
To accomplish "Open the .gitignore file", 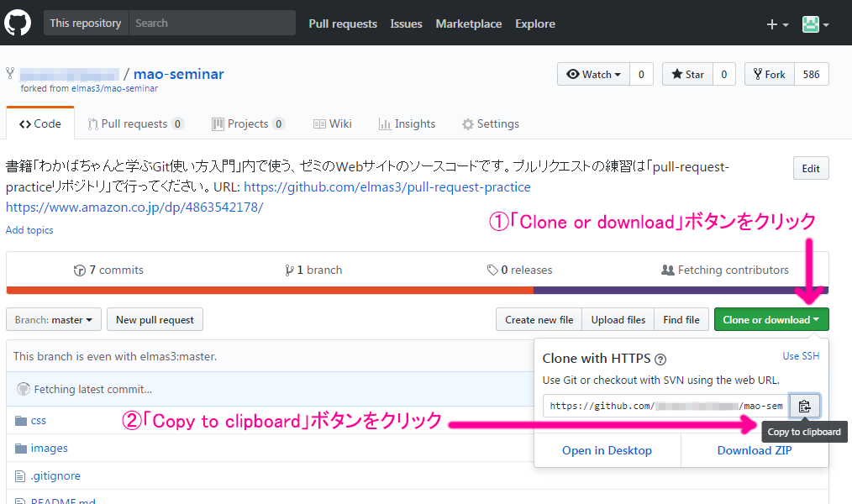I will pyautogui.click(x=55, y=475).
